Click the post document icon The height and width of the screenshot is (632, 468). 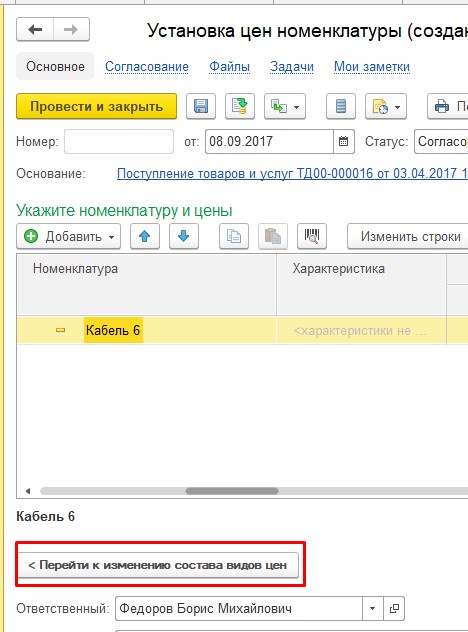coord(240,106)
